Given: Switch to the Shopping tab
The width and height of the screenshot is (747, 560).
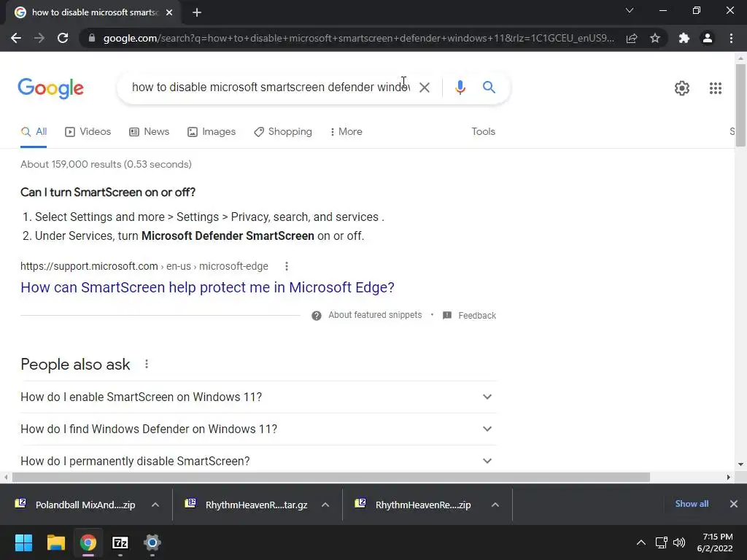Looking at the screenshot, I should 283,132.
